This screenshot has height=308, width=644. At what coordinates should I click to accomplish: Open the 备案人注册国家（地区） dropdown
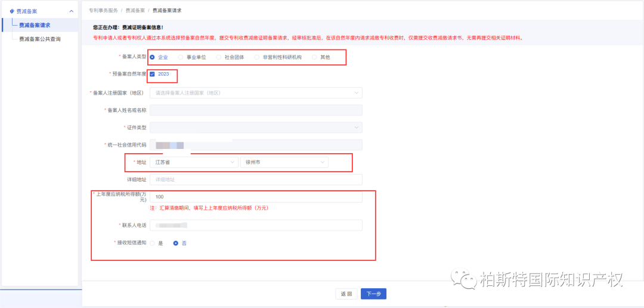click(x=256, y=93)
